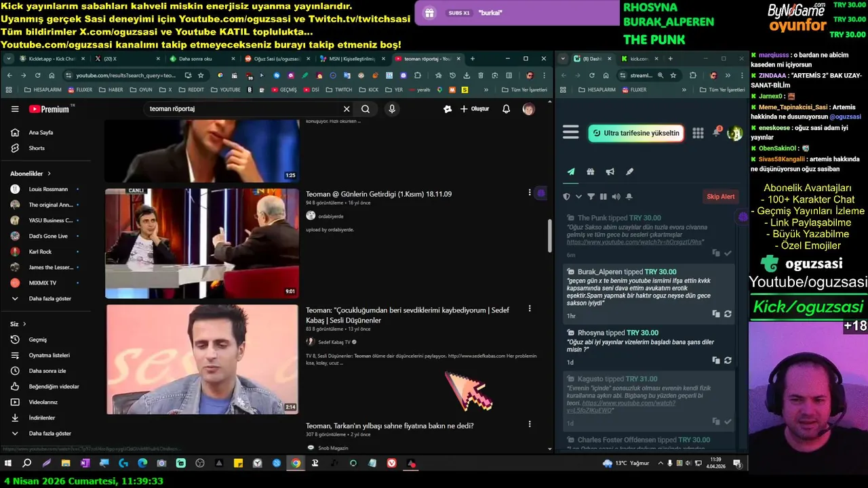The width and height of the screenshot is (868, 488).
Task: Open Geçmiş history in the sidebar
Action: coord(45,340)
